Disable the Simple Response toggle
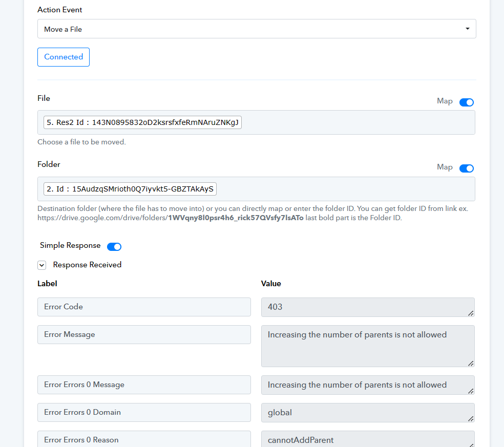Image resolution: width=504 pixels, height=447 pixels. click(x=114, y=246)
